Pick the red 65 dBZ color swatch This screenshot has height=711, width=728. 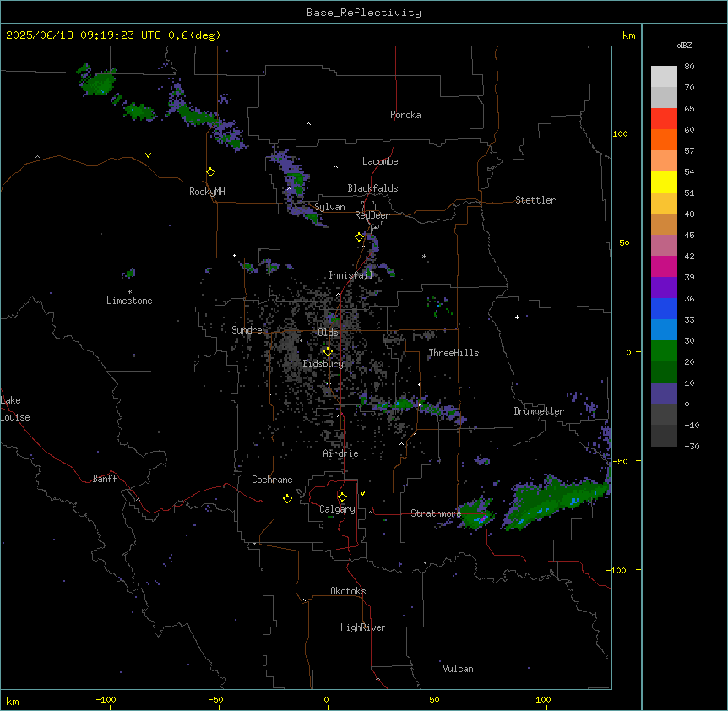[664, 119]
